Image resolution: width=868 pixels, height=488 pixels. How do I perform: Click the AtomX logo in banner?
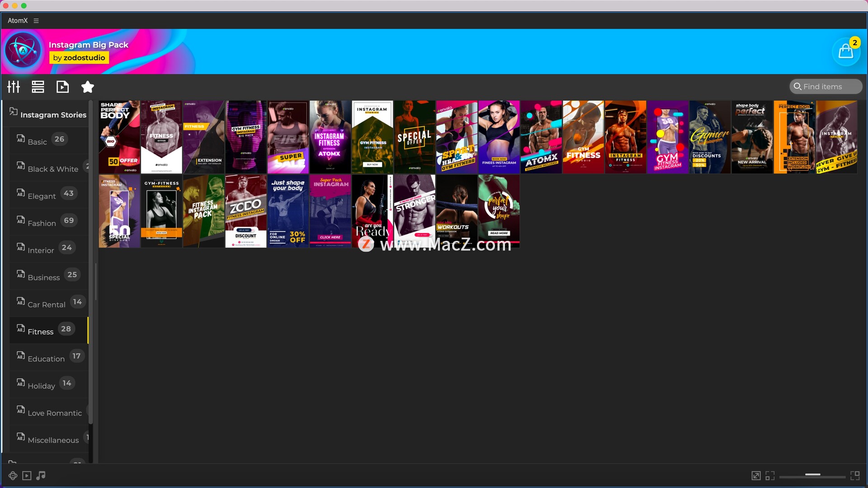pyautogui.click(x=23, y=51)
